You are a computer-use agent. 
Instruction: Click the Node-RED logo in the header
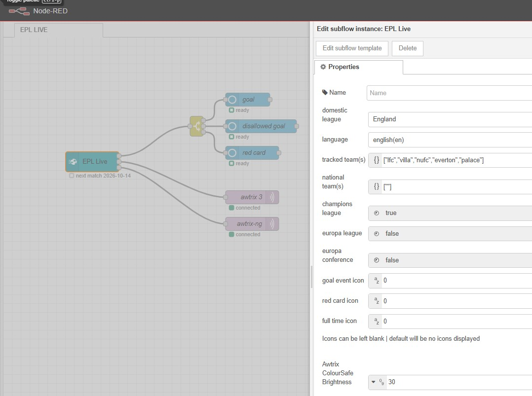pos(19,11)
